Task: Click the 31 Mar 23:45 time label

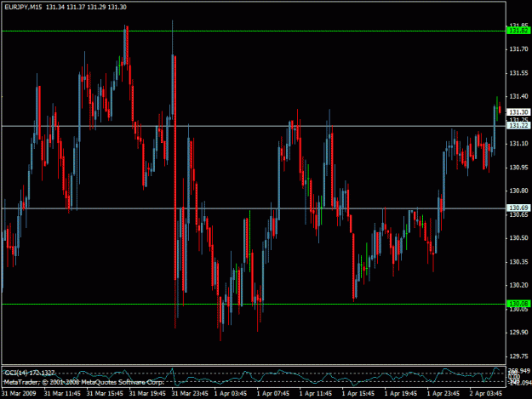Action: tap(190, 394)
